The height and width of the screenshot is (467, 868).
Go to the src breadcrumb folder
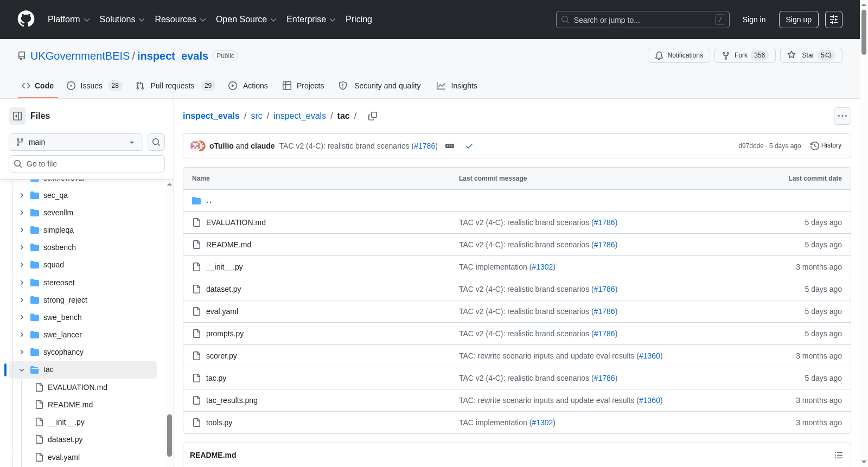257,116
